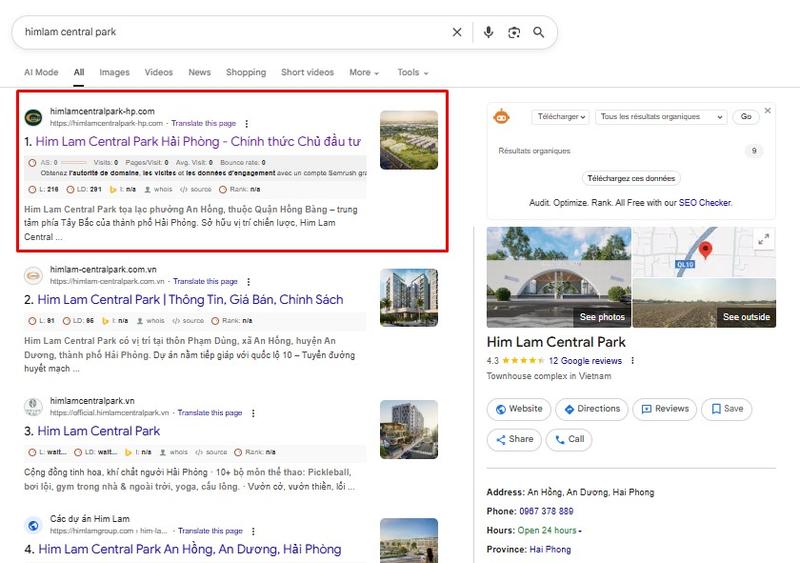800x563 pixels.
Task: Click Translate this page for himlamcentralpark.vn
Action: click(x=210, y=412)
